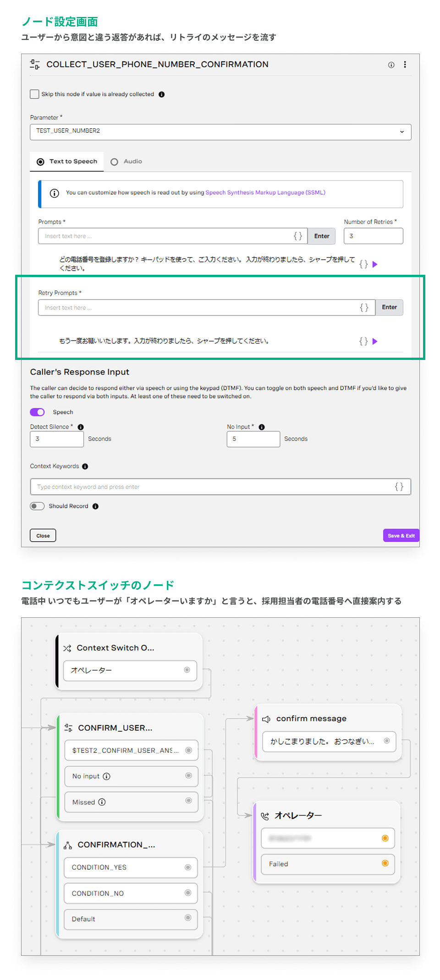440x980 pixels.
Task: Click output connector on Default row
Action: [x=188, y=917]
